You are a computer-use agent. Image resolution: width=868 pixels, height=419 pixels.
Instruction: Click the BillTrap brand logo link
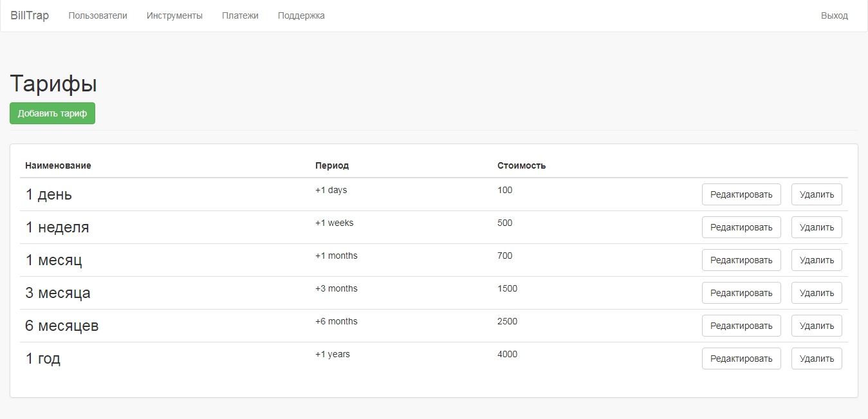pyautogui.click(x=30, y=15)
